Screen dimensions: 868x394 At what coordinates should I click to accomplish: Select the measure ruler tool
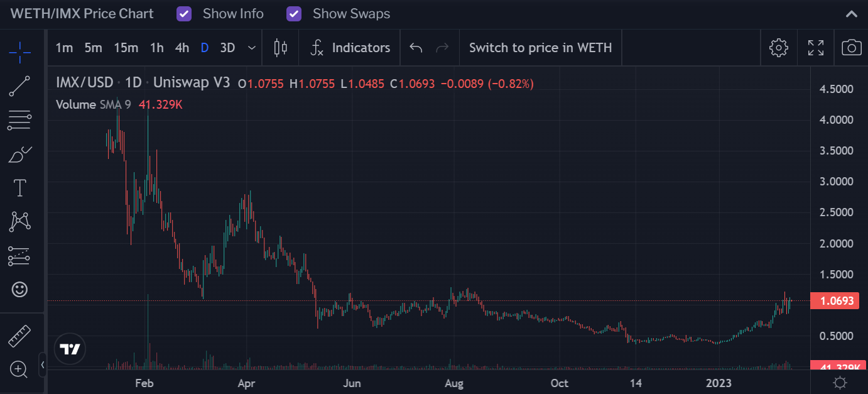click(x=19, y=336)
